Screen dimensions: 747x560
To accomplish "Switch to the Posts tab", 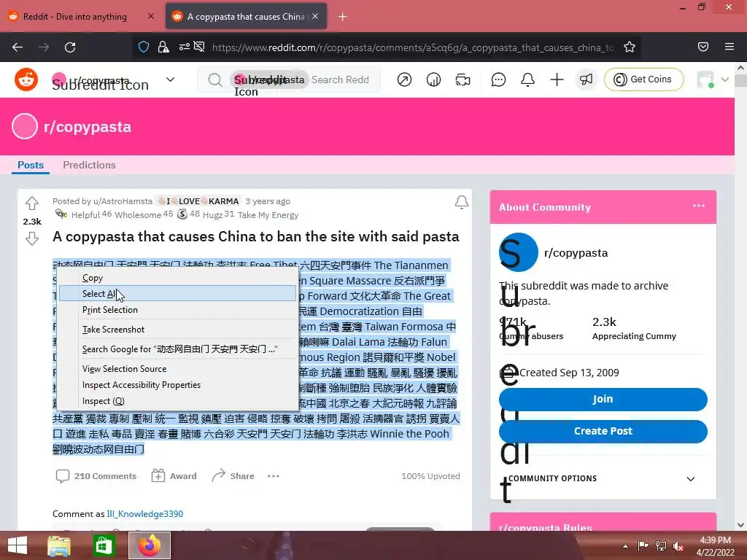I will (31, 165).
